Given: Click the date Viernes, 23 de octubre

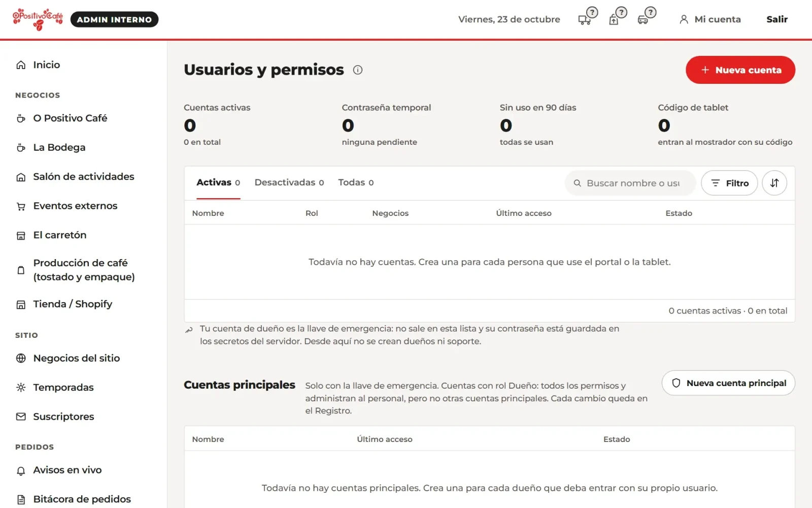Looking at the screenshot, I should (509, 19).
